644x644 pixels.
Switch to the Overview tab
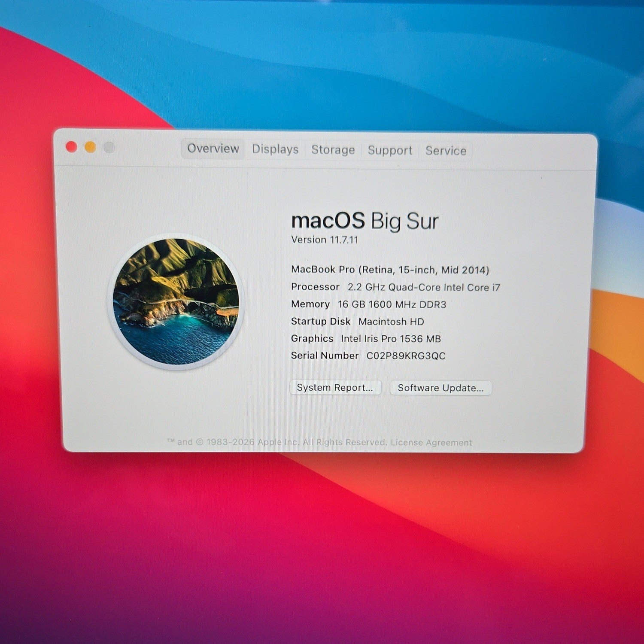[x=213, y=149]
